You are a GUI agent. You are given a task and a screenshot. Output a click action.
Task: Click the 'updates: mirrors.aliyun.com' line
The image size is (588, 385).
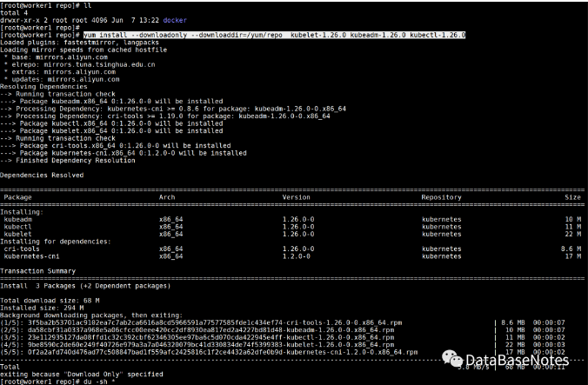click(62, 79)
